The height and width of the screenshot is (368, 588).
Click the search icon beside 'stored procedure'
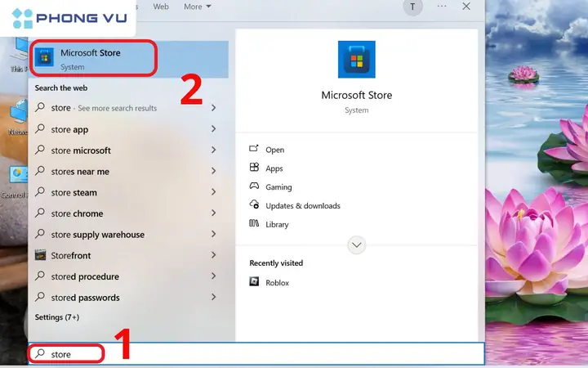click(40, 276)
